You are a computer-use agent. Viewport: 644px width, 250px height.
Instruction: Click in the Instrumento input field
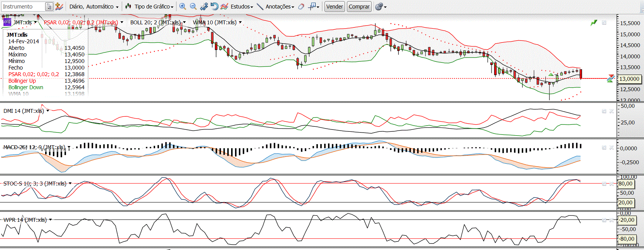pos(23,7)
